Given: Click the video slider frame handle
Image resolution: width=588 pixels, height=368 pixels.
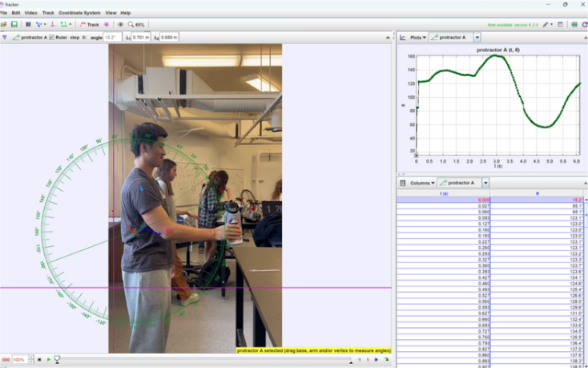Looking at the screenshot, I should point(57,359).
